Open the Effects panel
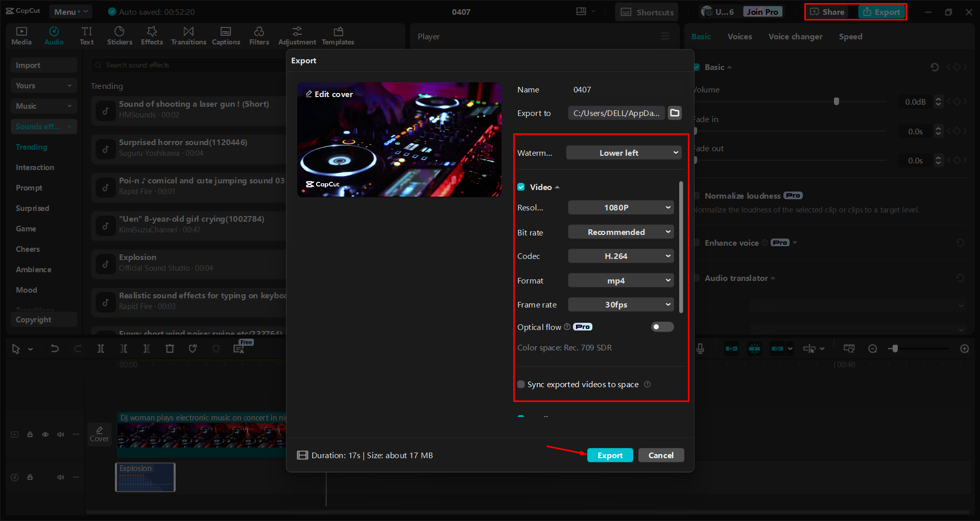This screenshot has height=521, width=980. [152, 35]
